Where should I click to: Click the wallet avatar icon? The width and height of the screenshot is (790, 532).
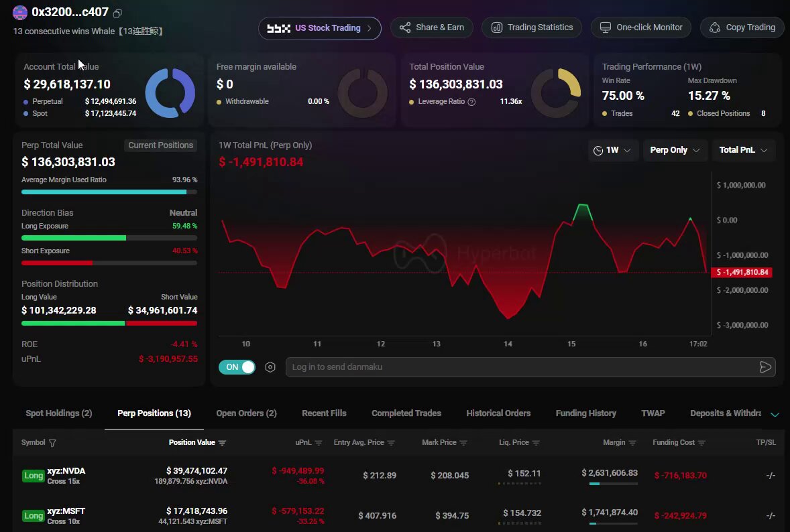tap(20, 13)
